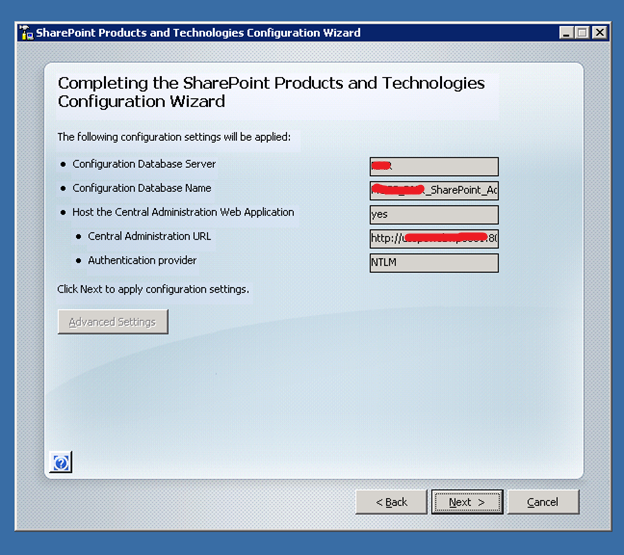Click the wizard title bar application icon

[x=26, y=33]
